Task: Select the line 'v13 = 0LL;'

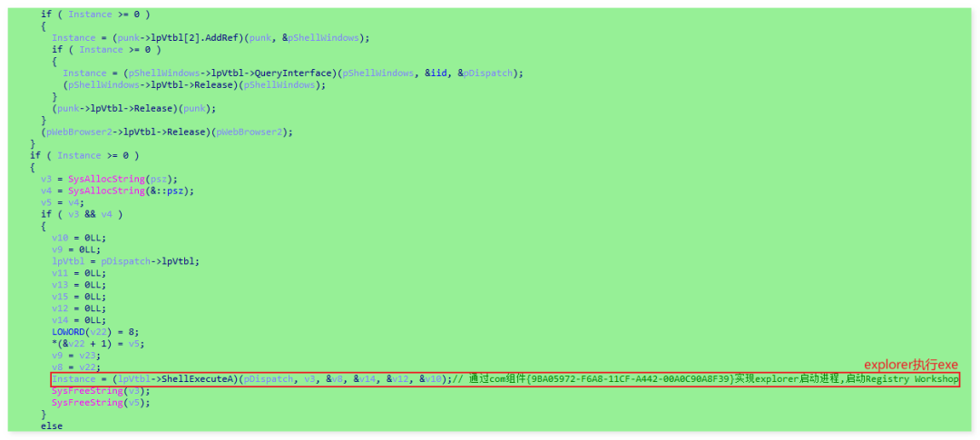Action: (79, 284)
